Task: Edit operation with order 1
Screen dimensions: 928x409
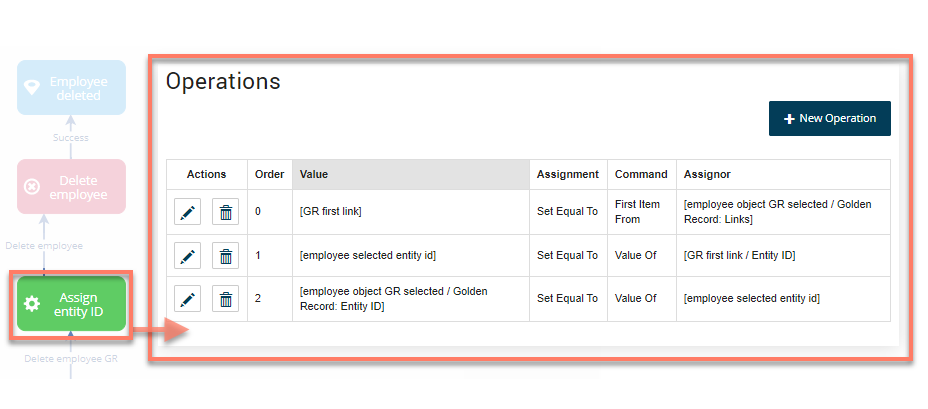Action: 187,256
